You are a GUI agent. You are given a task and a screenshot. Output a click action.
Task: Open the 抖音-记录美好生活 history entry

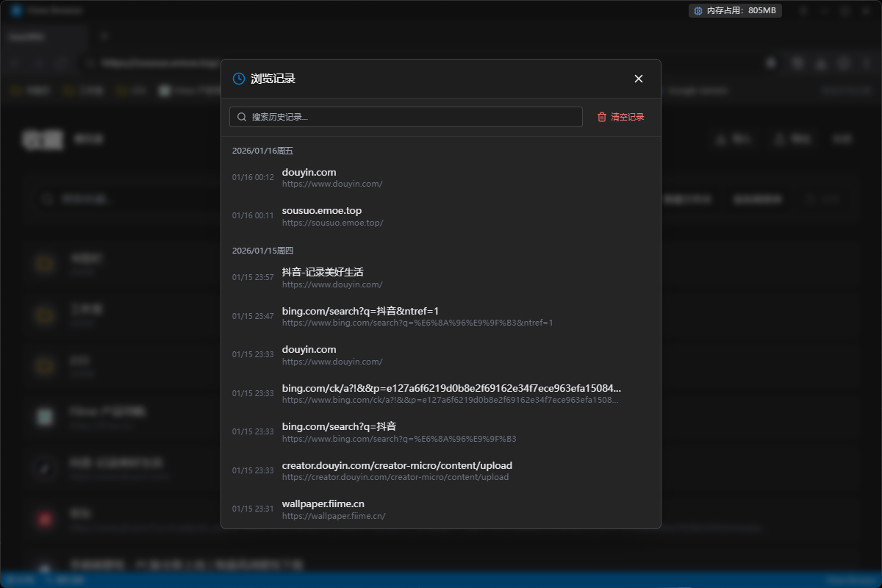[441, 277]
